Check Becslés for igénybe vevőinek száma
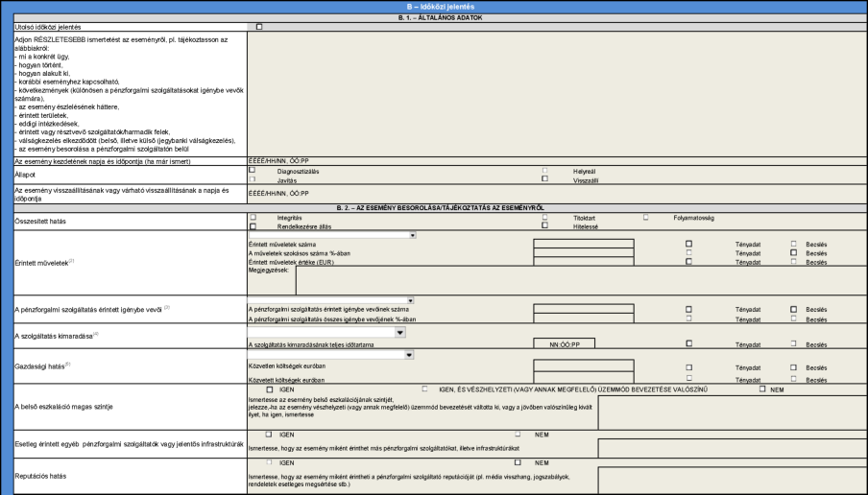Screen dimensions: 868x495 pyautogui.click(x=793, y=309)
